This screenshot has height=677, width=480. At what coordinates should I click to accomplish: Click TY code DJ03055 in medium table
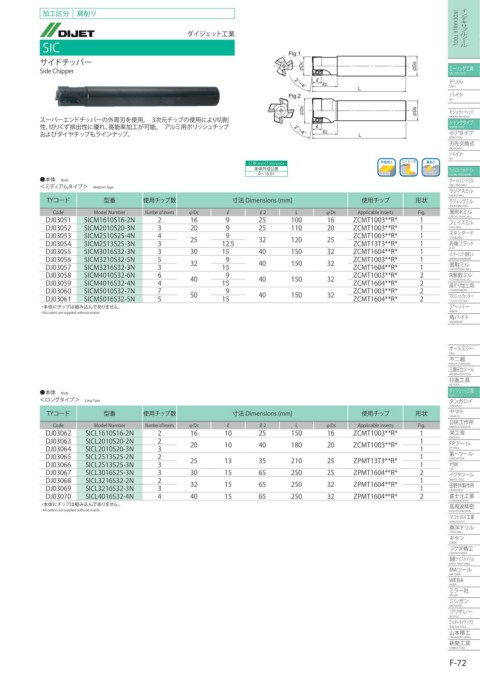pos(58,251)
